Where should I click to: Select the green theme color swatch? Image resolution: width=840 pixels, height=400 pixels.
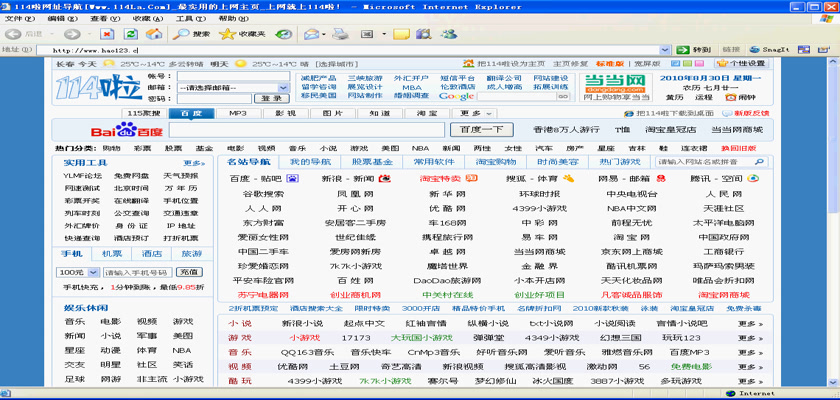tap(686, 63)
